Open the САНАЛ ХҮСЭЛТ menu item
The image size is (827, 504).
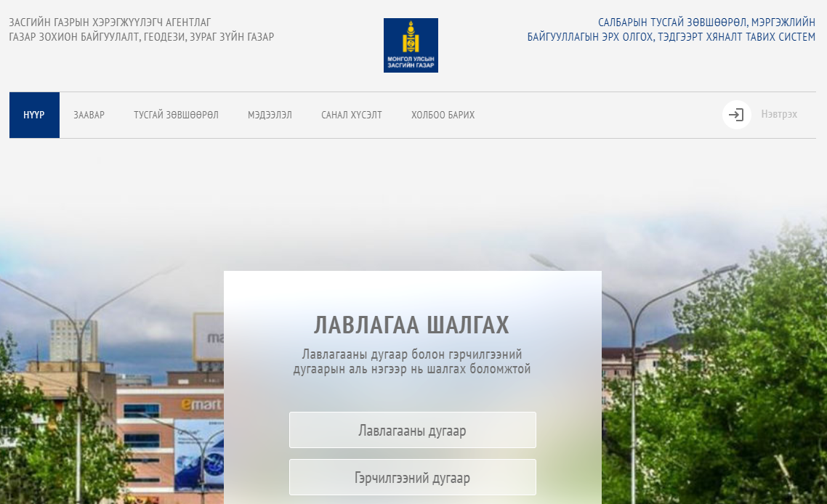pyautogui.click(x=352, y=115)
